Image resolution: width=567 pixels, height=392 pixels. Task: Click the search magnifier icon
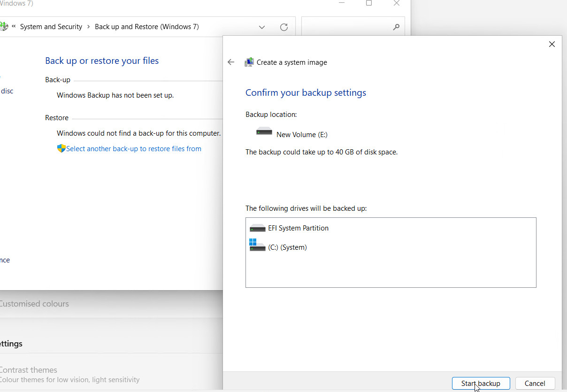pos(396,27)
